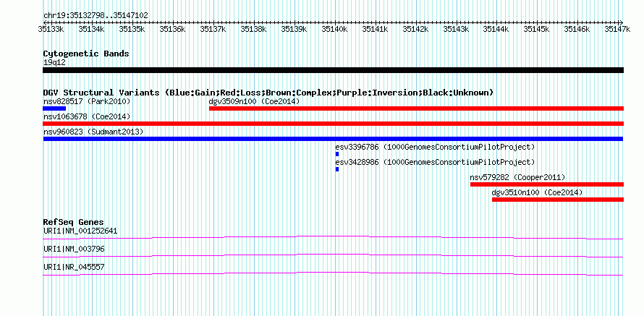Open the dgv3509n100 (Coe2014) label
The width and height of the screenshot is (644, 316).
[255, 101]
